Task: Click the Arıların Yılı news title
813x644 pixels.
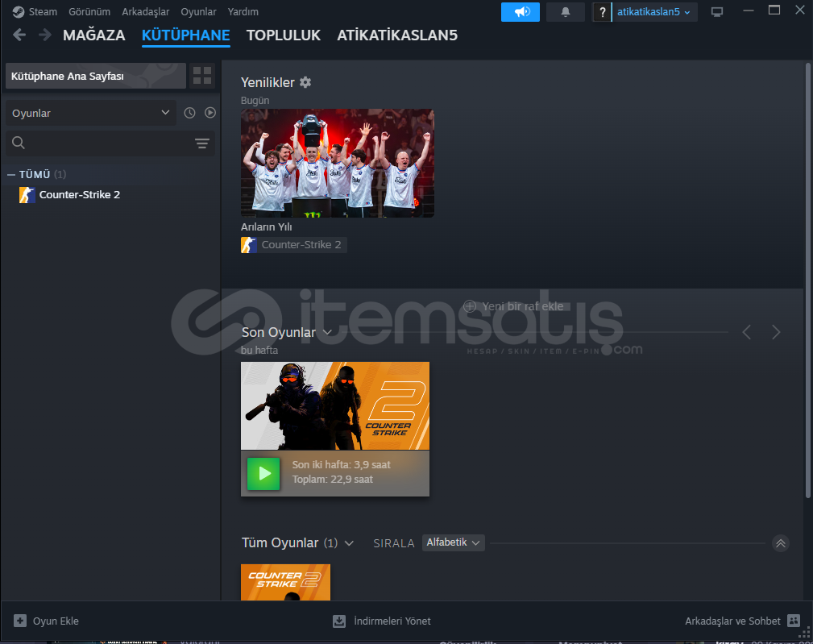Action: tap(266, 226)
